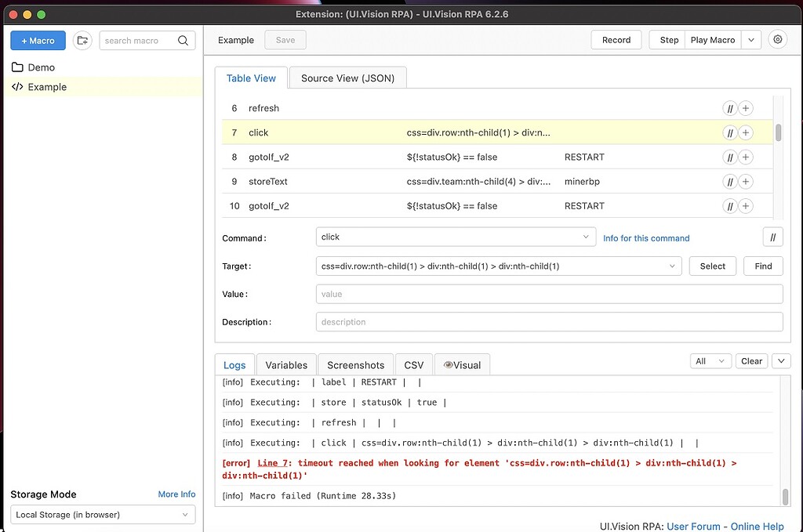803x532 pixels.
Task: Toggle comment on line 9 storeText row
Action: click(729, 181)
